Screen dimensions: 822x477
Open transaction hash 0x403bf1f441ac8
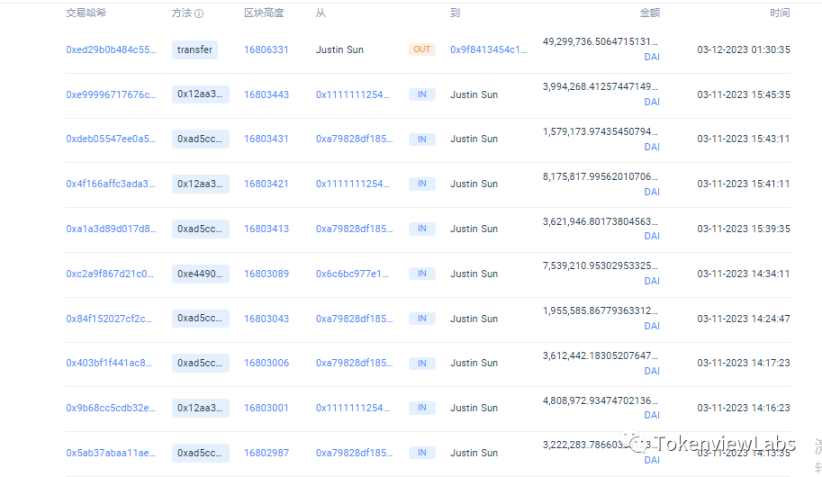[x=111, y=363]
